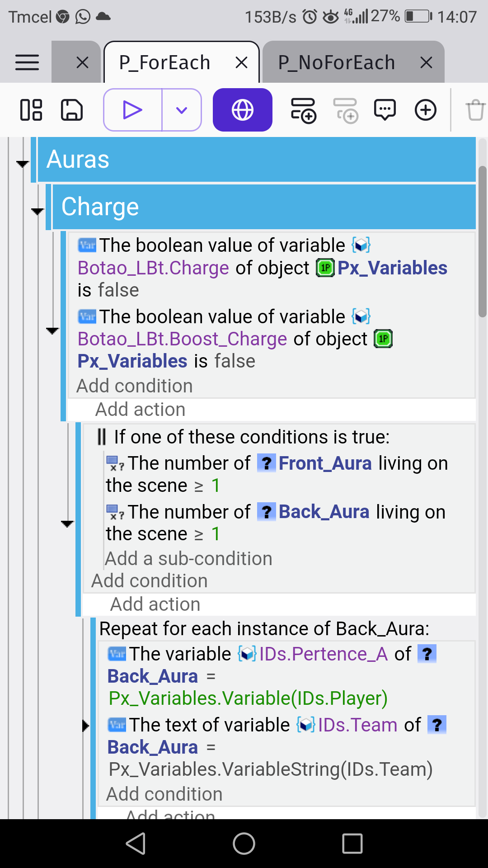
Task: Add a new event icon
Action: (x=303, y=110)
